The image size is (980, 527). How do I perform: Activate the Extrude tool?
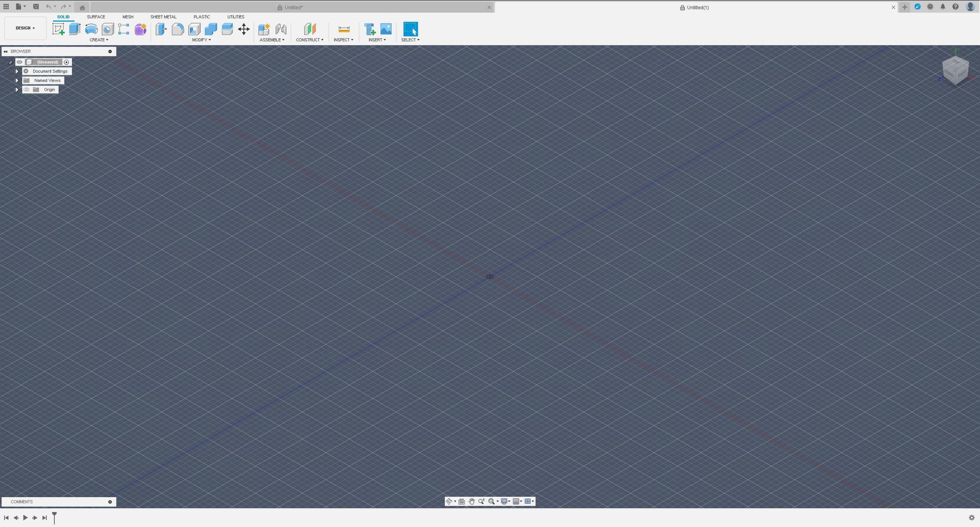pos(75,29)
